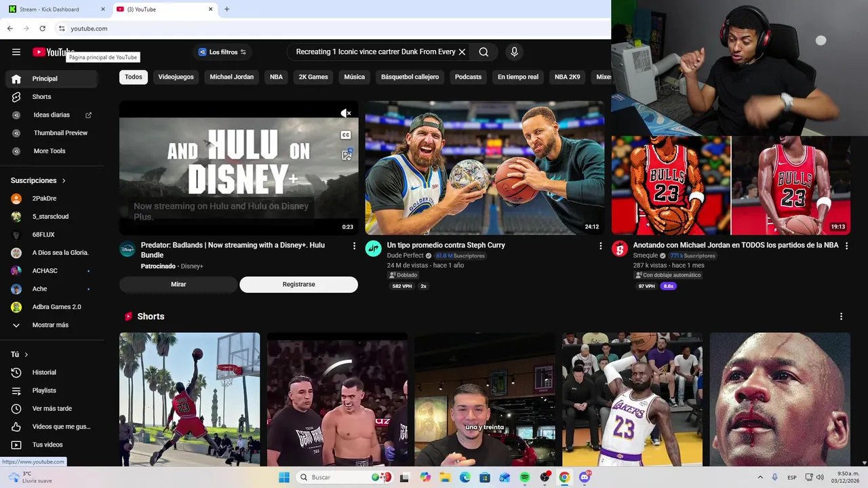The width and height of the screenshot is (868, 488).
Task: Expand the Suscripciones section chevron
Action: coord(64,181)
